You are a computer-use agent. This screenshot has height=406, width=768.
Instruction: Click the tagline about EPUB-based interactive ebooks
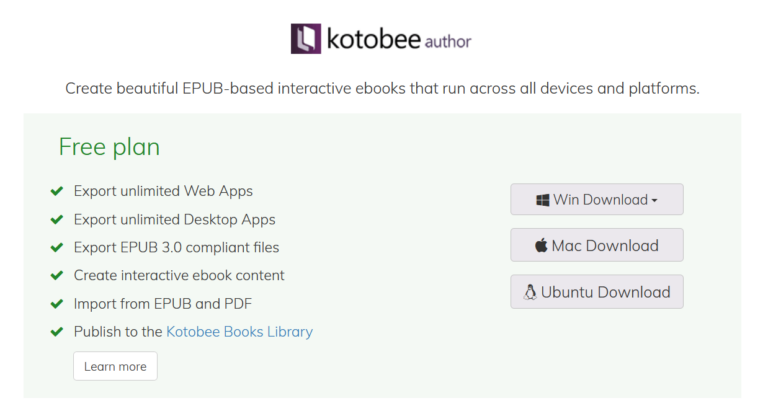pyautogui.click(x=382, y=88)
